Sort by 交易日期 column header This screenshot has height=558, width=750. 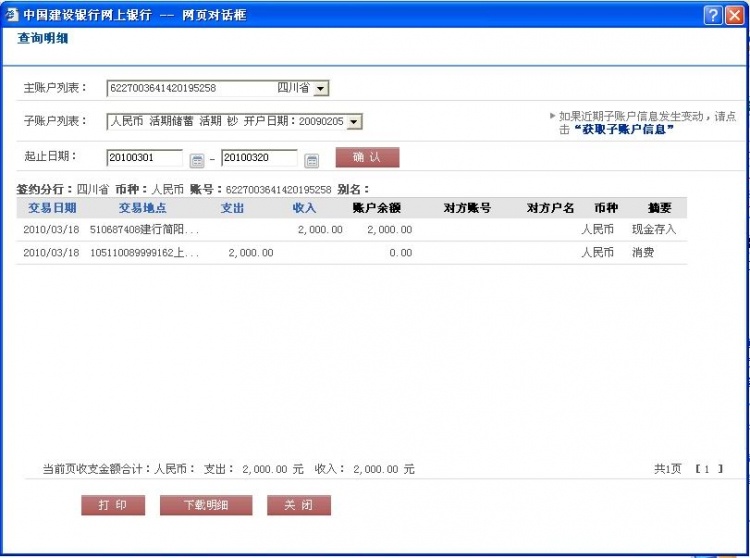(x=52, y=208)
